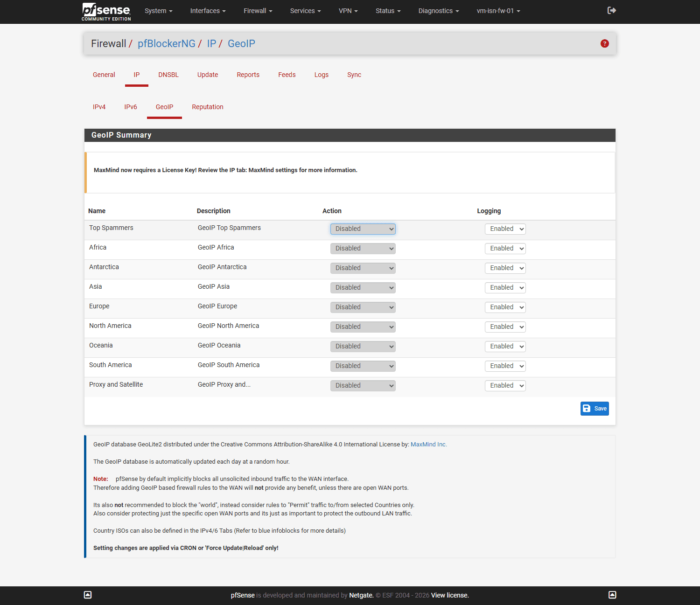The width and height of the screenshot is (700, 605).
Task: Switch to the IPv4 sub-tab
Action: pyautogui.click(x=99, y=107)
